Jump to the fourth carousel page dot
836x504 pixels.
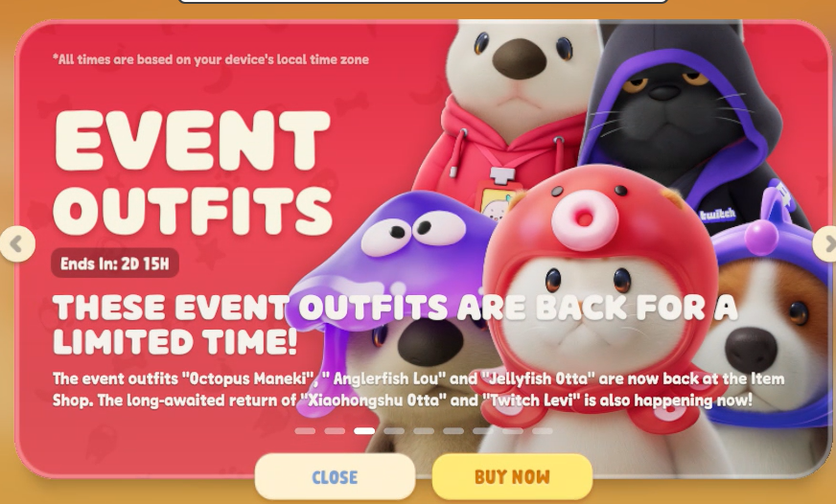(394, 430)
